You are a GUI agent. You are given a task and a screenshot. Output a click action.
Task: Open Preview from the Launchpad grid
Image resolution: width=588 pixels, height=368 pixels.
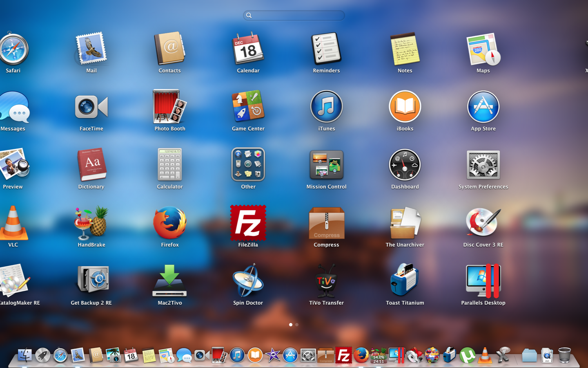click(x=14, y=164)
